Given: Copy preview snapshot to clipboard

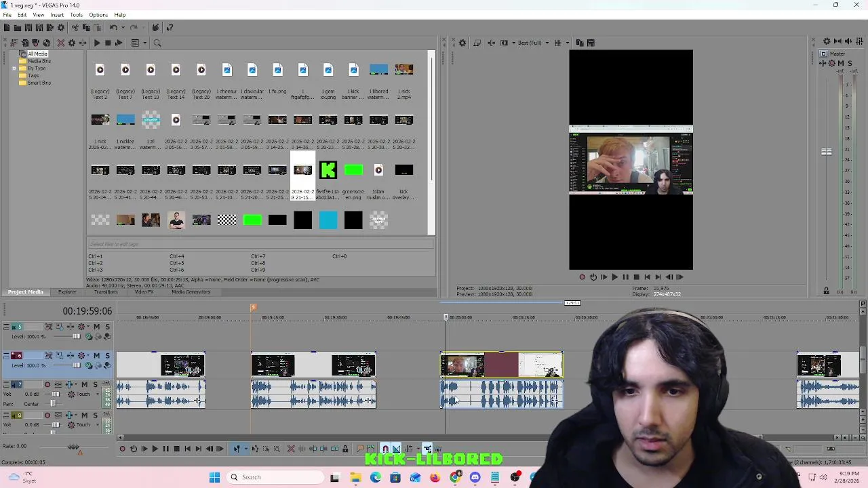Looking at the screenshot, I should [x=580, y=43].
